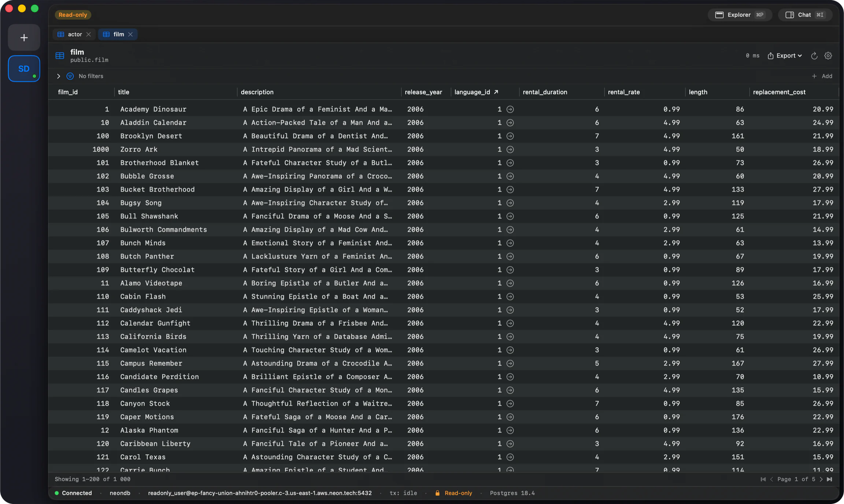
Task: Follow foreign key link in Bunch Minds row
Action: tap(510, 243)
